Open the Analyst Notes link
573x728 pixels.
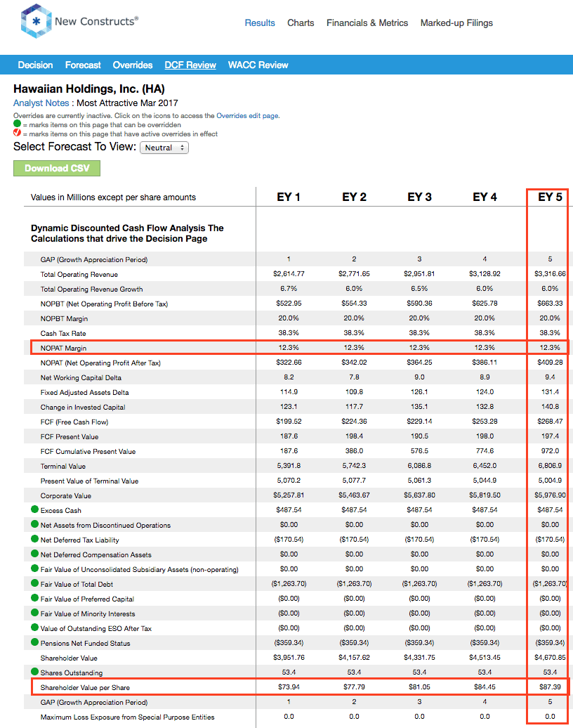coord(41,103)
